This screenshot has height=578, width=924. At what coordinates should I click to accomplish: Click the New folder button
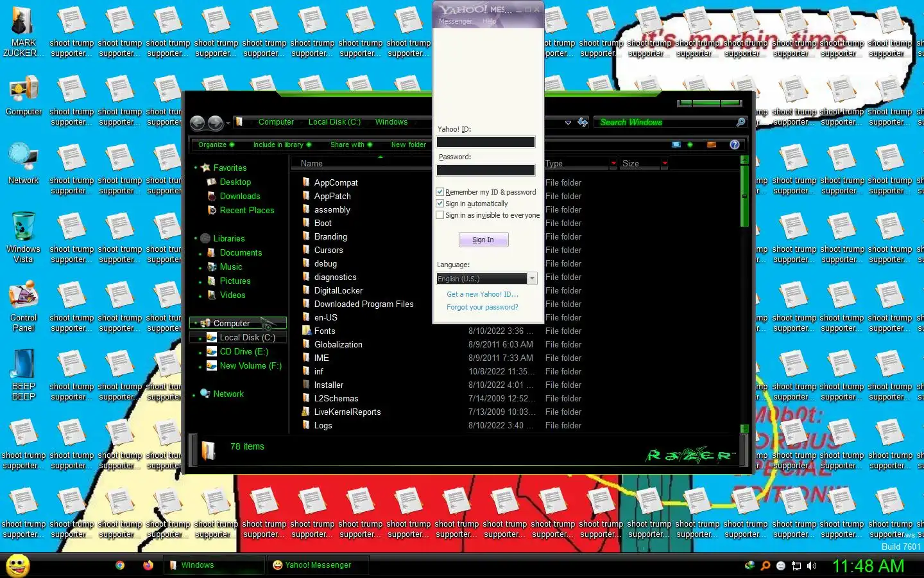(x=409, y=144)
